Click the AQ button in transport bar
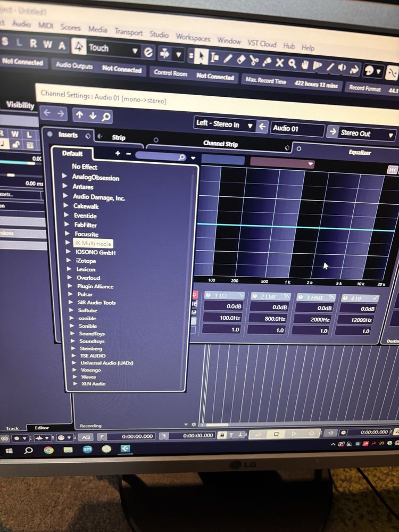Screen dimensions: 399x532 tap(86, 437)
